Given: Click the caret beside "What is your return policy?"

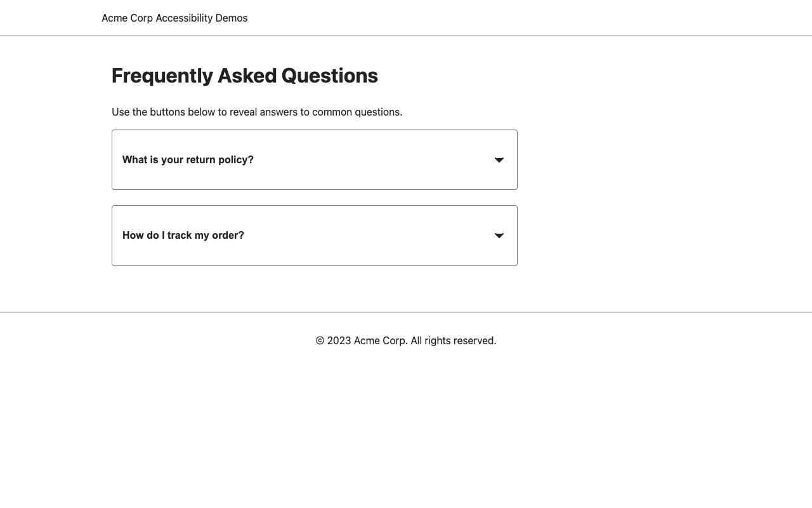Looking at the screenshot, I should [x=499, y=160].
